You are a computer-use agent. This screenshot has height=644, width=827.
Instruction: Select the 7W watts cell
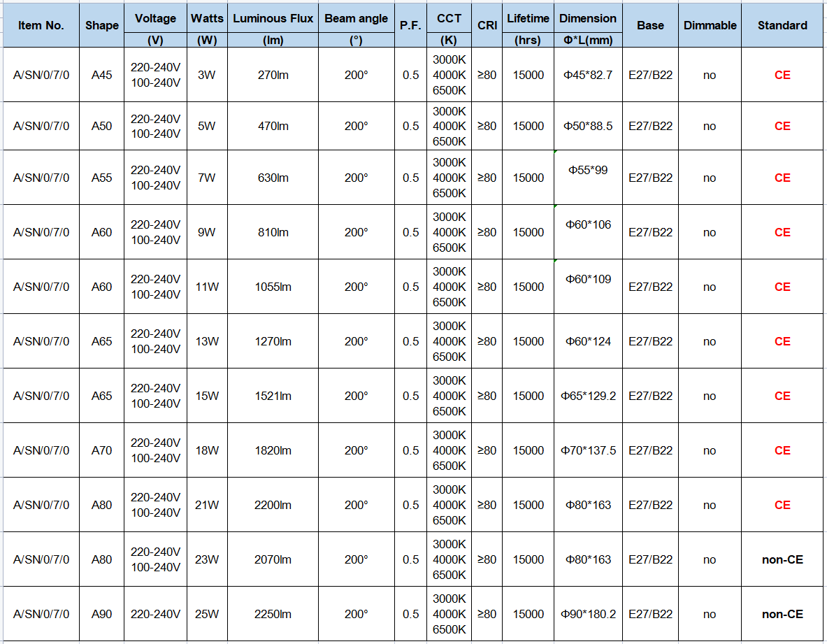tap(208, 178)
